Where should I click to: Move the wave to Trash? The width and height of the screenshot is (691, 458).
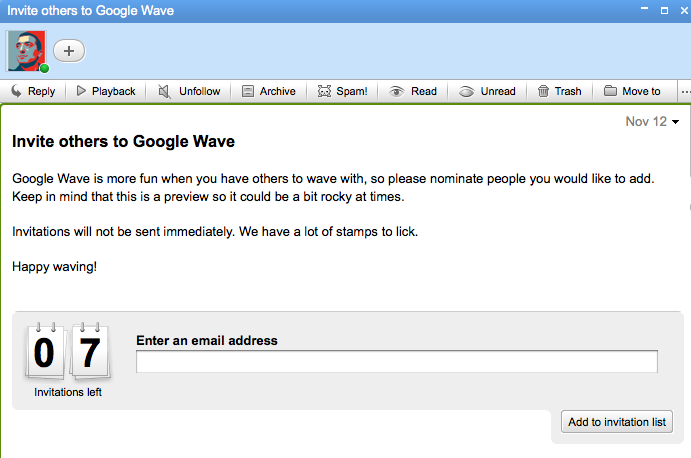pyautogui.click(x=559, y=91)
